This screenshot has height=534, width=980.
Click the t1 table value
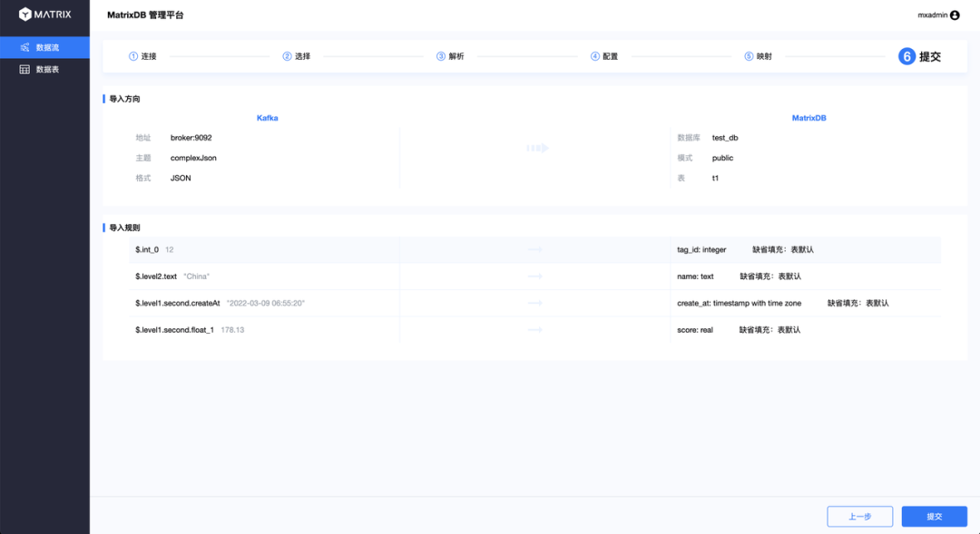coord(715,178)
